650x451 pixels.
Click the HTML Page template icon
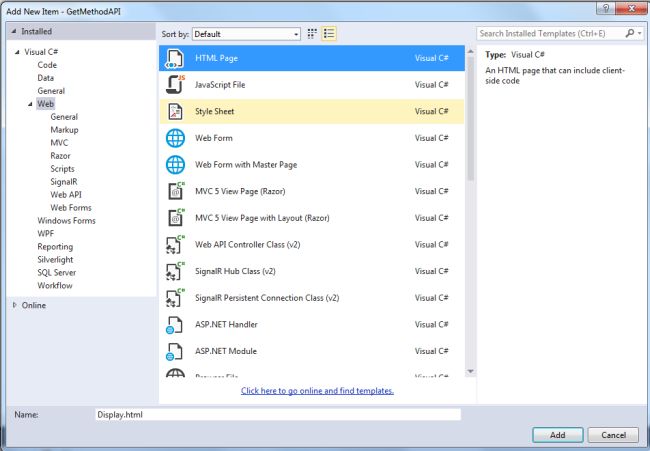coord(175,58)
